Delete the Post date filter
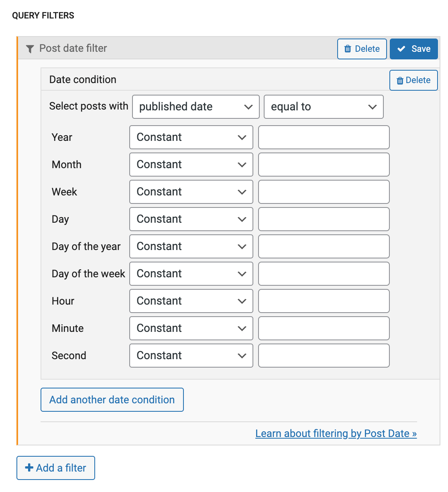448x492 pixels. click(x=362, y=49)
